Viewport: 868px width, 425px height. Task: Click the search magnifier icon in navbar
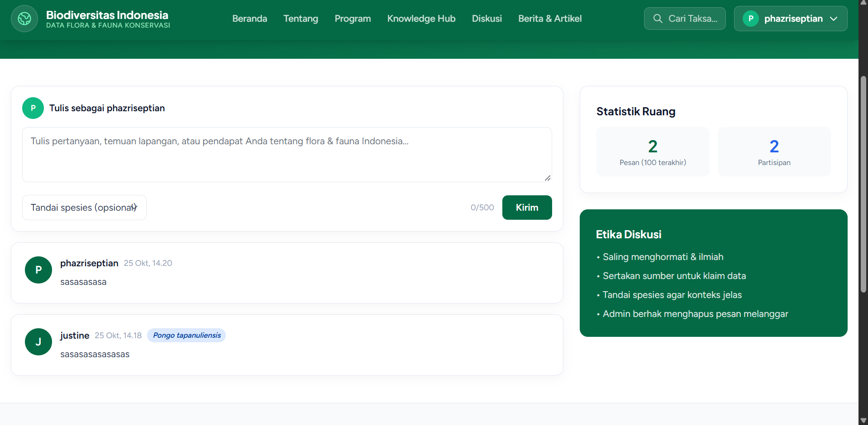coord(658,19)
